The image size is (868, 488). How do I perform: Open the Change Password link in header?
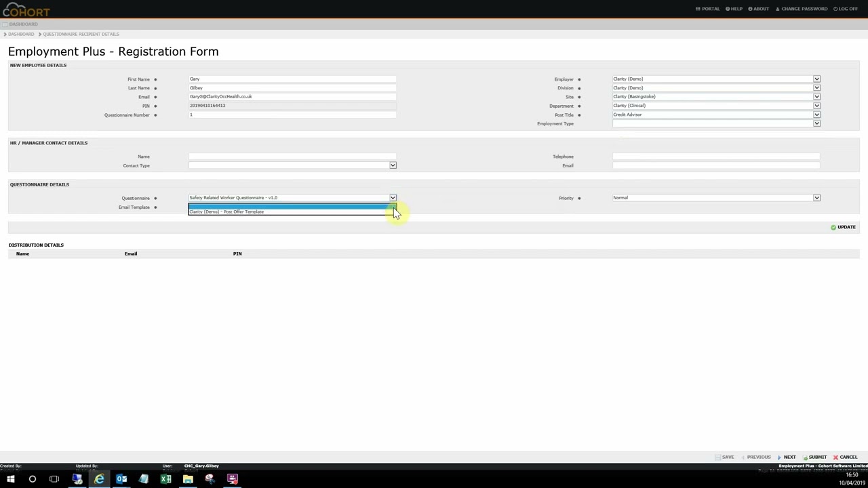802,9
